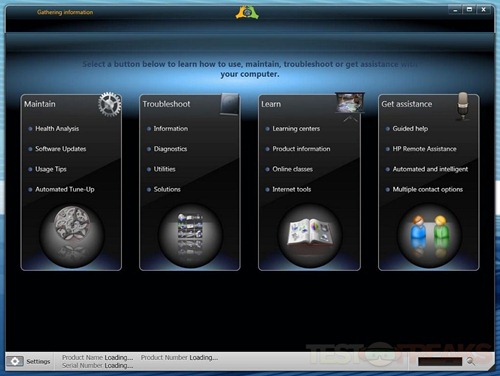Screen dimensions: 500x376
Task: Click the search input field at bottom right
Action: coord(440,361)
